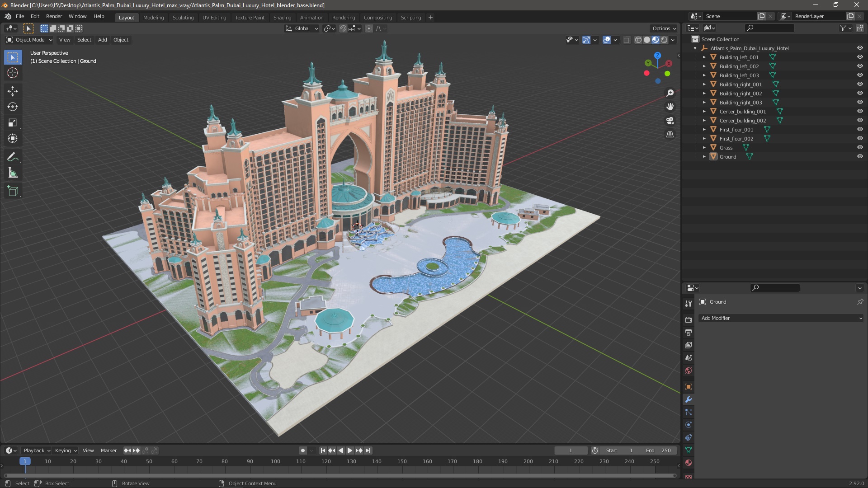This screenshot has height=488, width=868.
Task: Click frame 100 on the timeline
Action: click(x=275, y=462)
